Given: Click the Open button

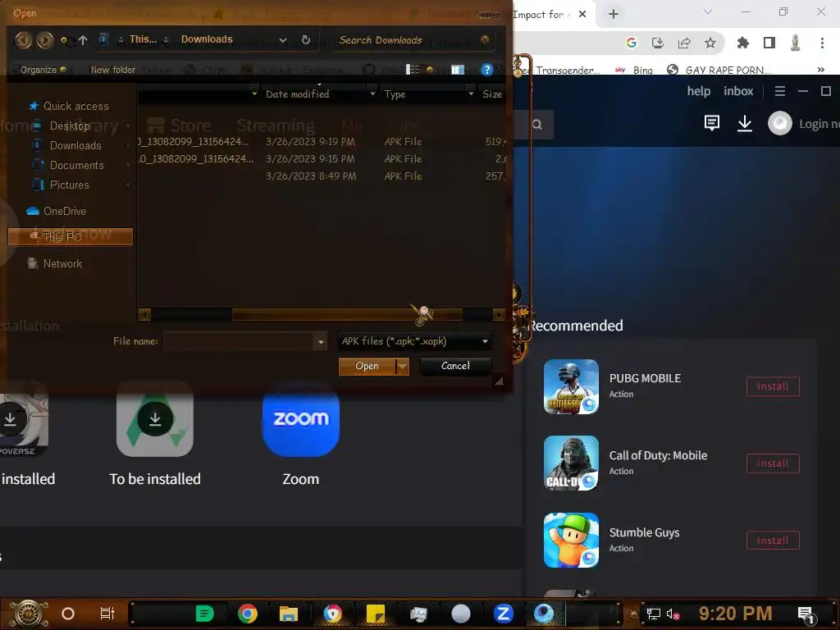Looking at the screenshot, I should 367,366.
